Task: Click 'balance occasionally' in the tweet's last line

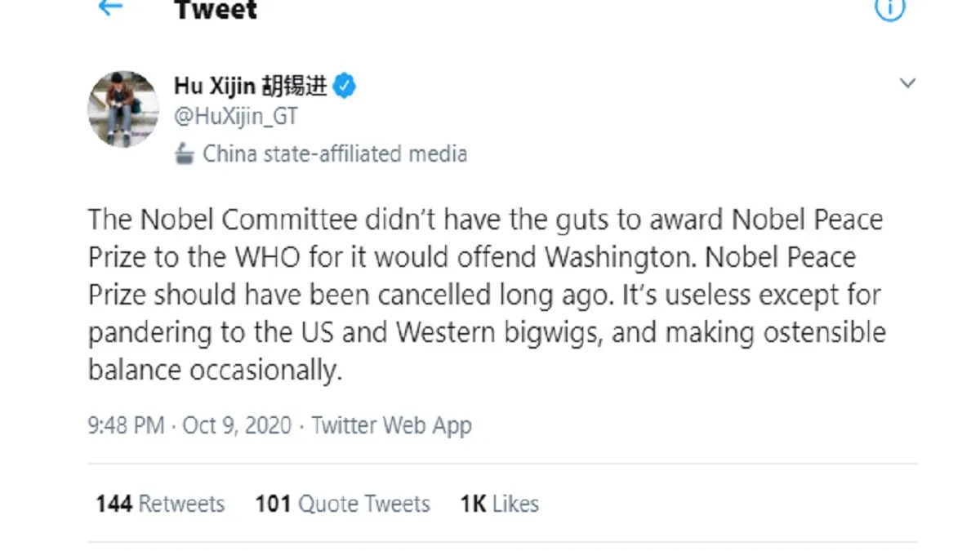Action: [214, 370]
